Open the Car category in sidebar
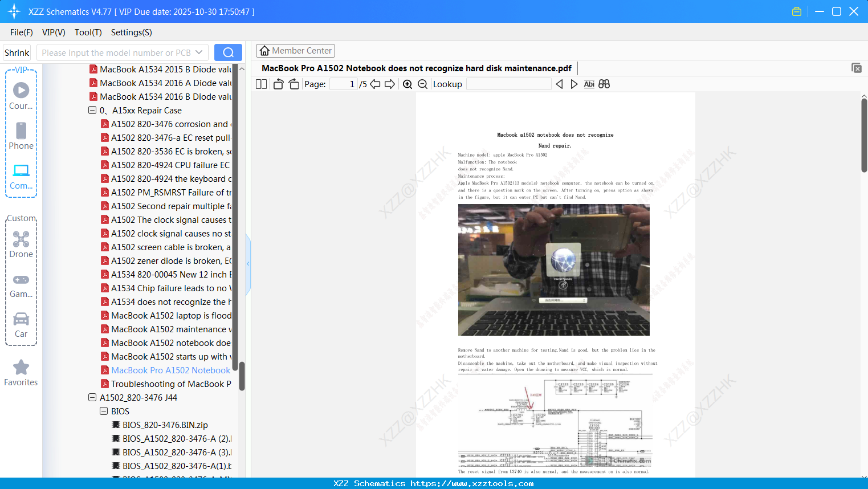The height and width of the screenshot is (489, 868). click(x=21, y=325)
